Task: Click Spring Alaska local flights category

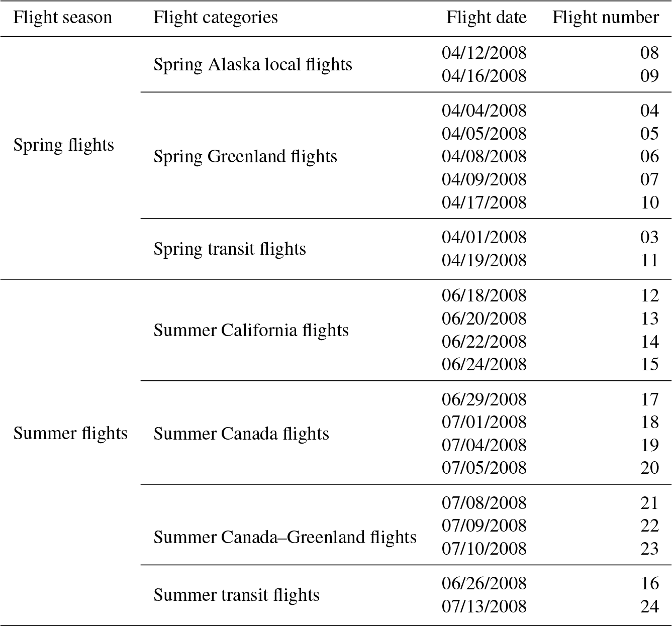Action: point(252,64)
